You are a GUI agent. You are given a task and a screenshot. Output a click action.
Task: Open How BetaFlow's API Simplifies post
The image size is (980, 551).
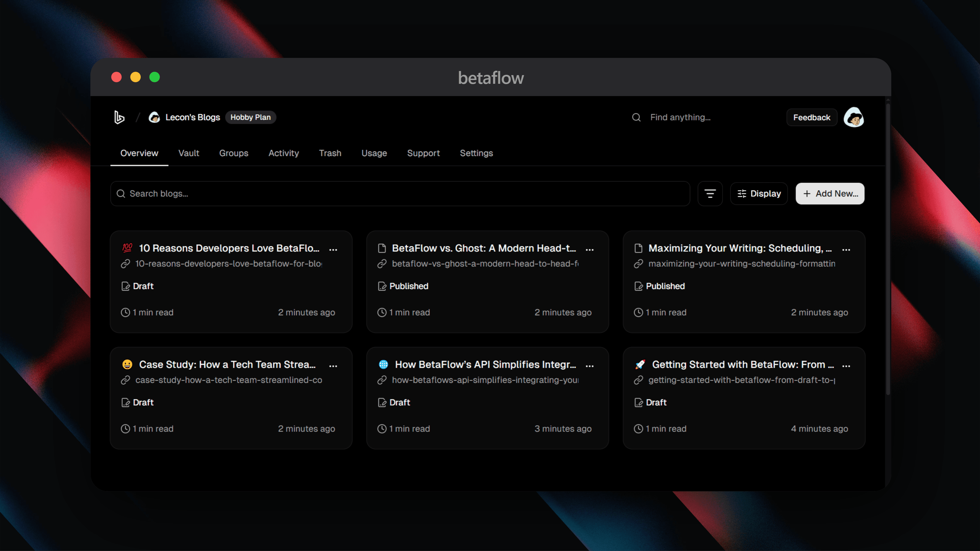(485, 365)
